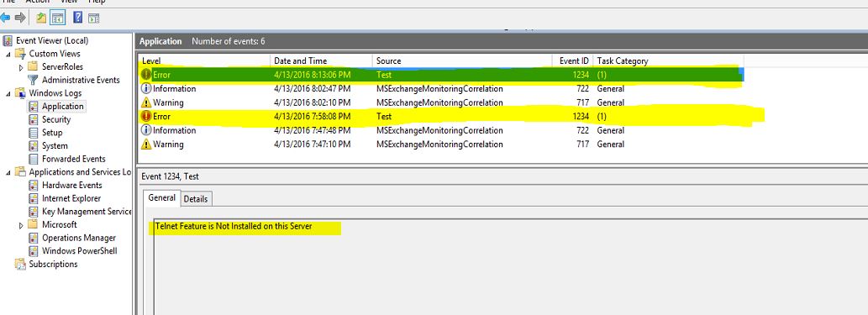Viewport: 868px width, 315px height.
Task: Click the Administrative Events filter icon
Action: pyautogui.click(x=34, y=80)
